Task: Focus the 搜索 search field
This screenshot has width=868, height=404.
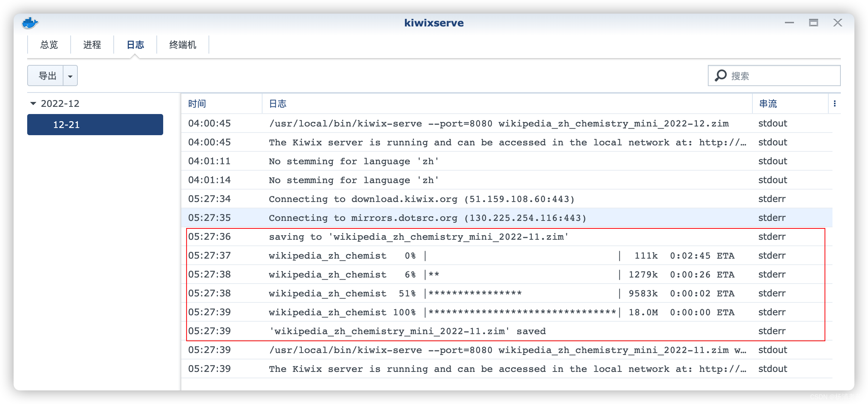Action: click(x=774, y=76)
